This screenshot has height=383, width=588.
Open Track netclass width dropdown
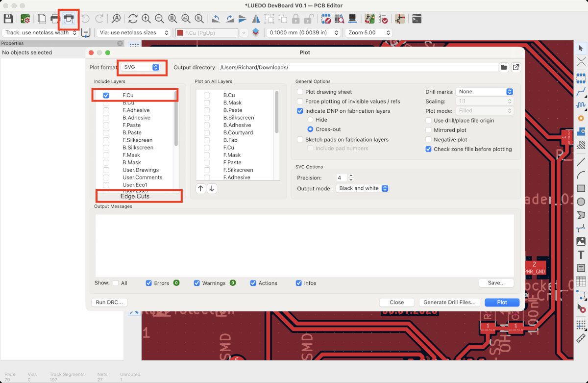pyautogui.click(x=40, y=33)
